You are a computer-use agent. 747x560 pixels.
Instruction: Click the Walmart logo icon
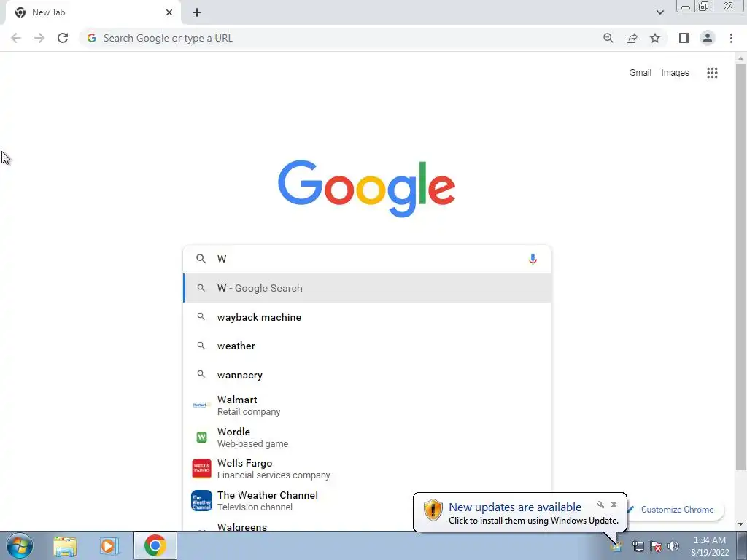click(201, 405)
